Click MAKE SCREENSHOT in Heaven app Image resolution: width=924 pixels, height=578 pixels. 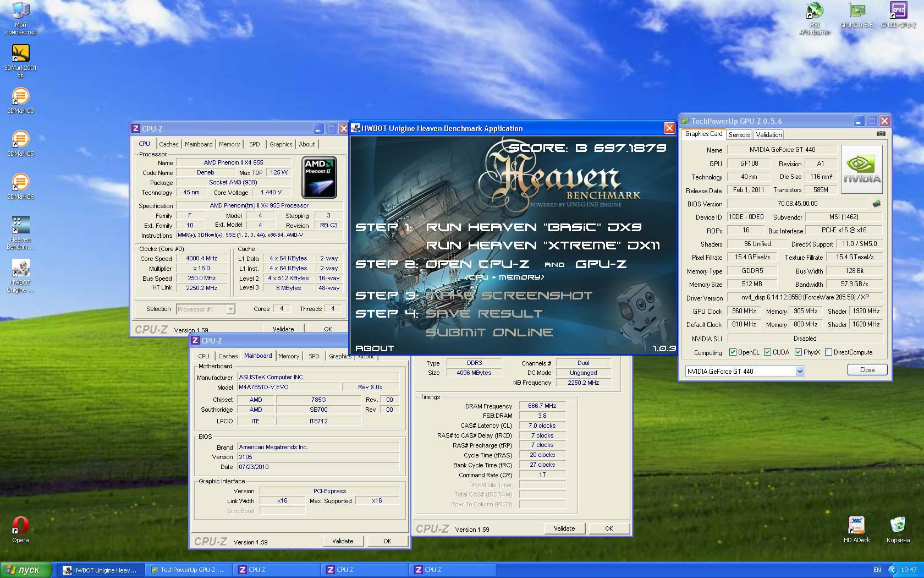509,296
